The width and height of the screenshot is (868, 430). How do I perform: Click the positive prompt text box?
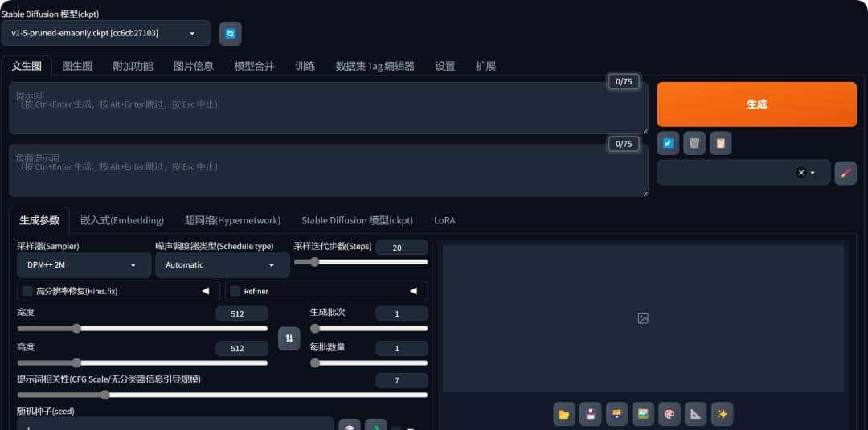pyautogui.click(x=328, y=108)
